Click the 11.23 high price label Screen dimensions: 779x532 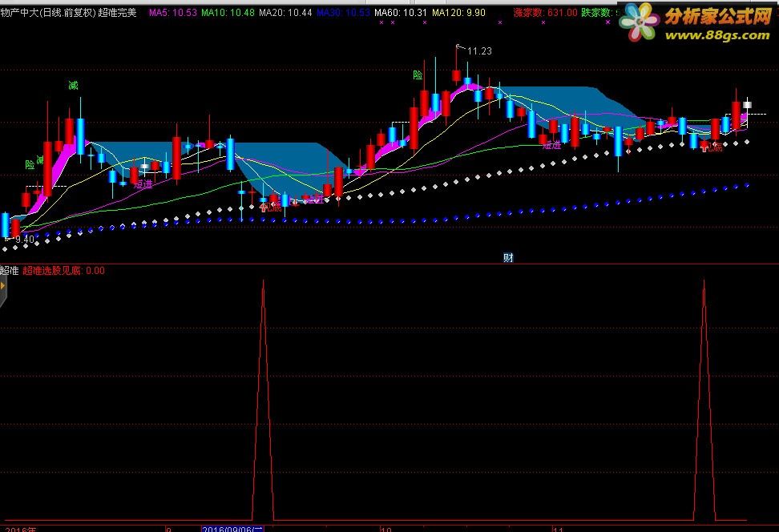click(x=479, y=51)
